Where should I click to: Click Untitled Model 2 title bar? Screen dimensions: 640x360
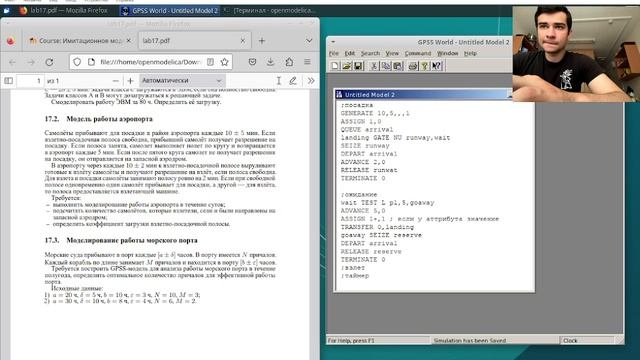(423, 94)
